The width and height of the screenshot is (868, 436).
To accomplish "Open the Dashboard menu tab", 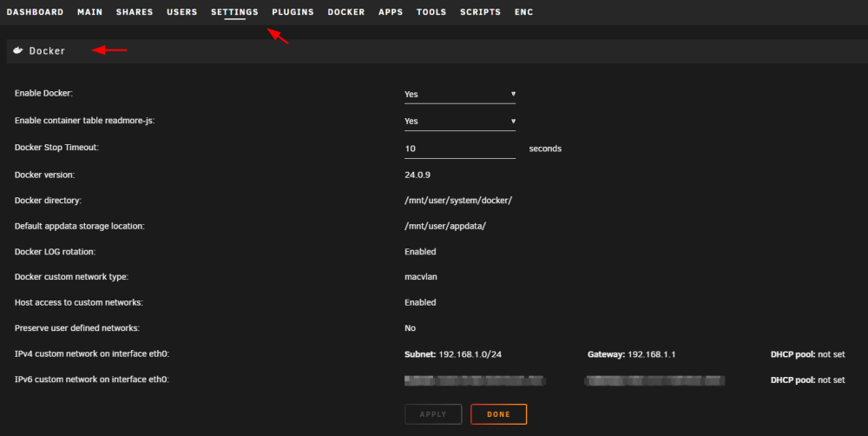I will (35, 11).
